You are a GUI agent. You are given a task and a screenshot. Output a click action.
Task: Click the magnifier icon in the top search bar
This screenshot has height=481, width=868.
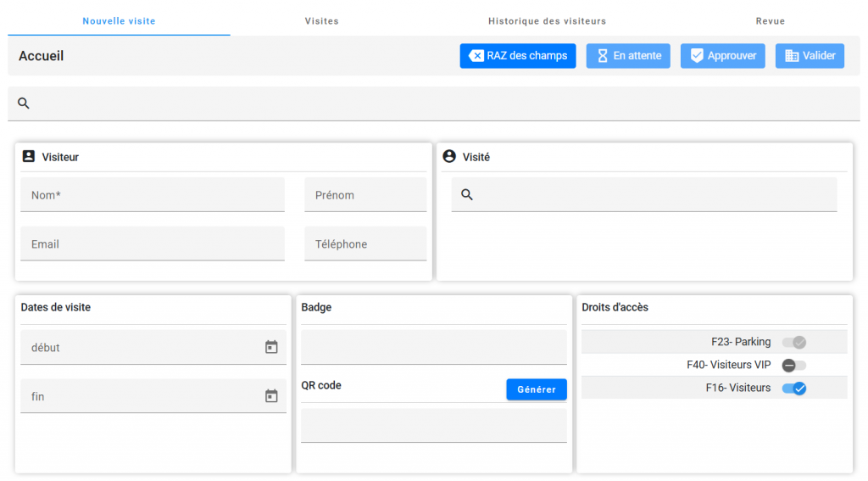24,103
